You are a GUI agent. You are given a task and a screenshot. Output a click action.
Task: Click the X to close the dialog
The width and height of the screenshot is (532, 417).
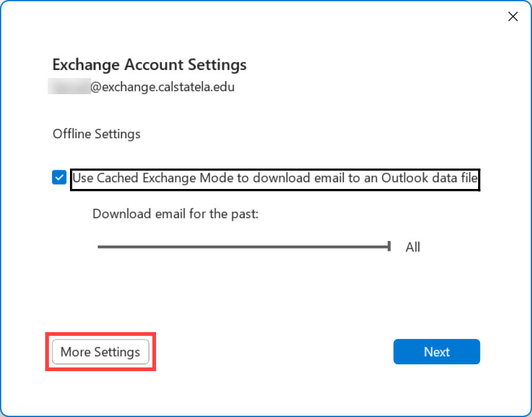tap(513, 17)
